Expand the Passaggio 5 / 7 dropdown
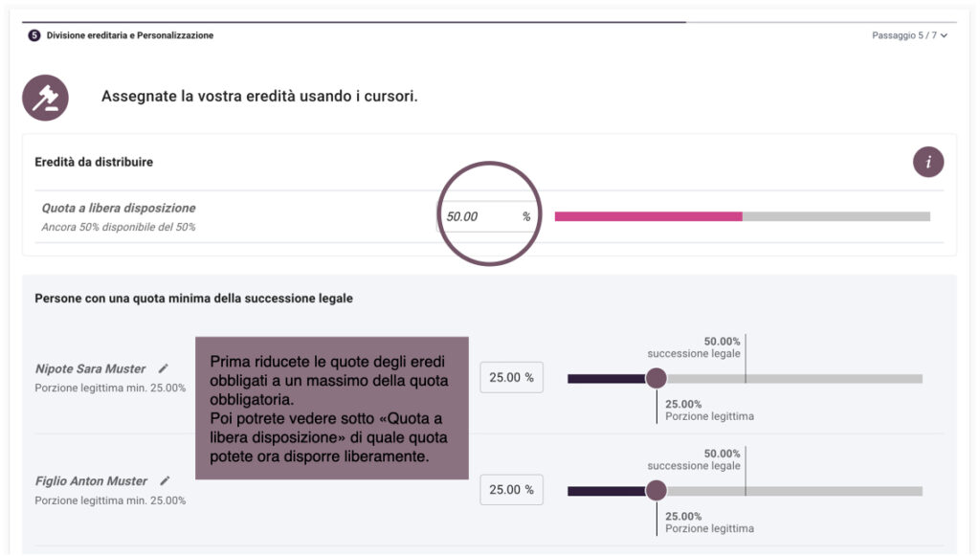Image resolution: width=980 pixels, height=556 pixels. coord(909,35)
